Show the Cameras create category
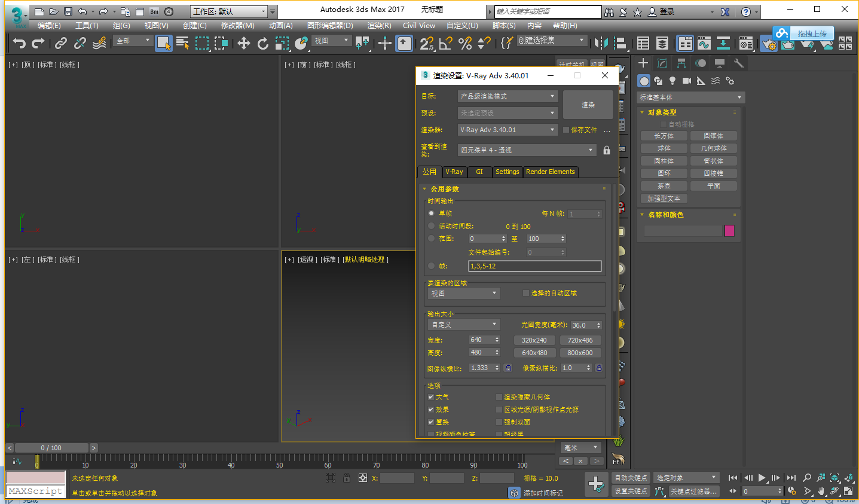Screen dimensions: 859x504 [687, 81]
